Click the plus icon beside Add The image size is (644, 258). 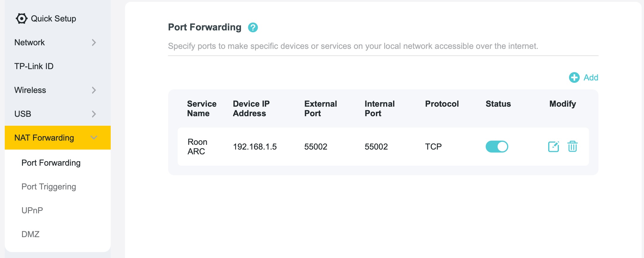point(574,77)
